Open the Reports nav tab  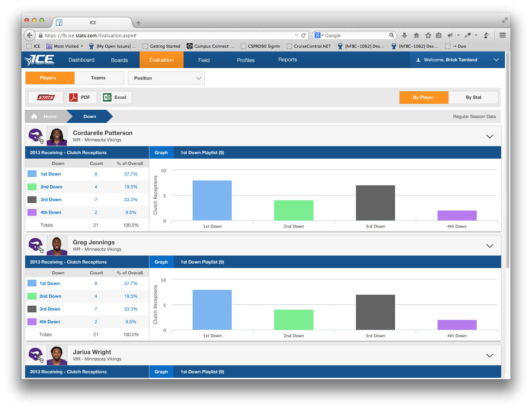(x=287, y=60)
